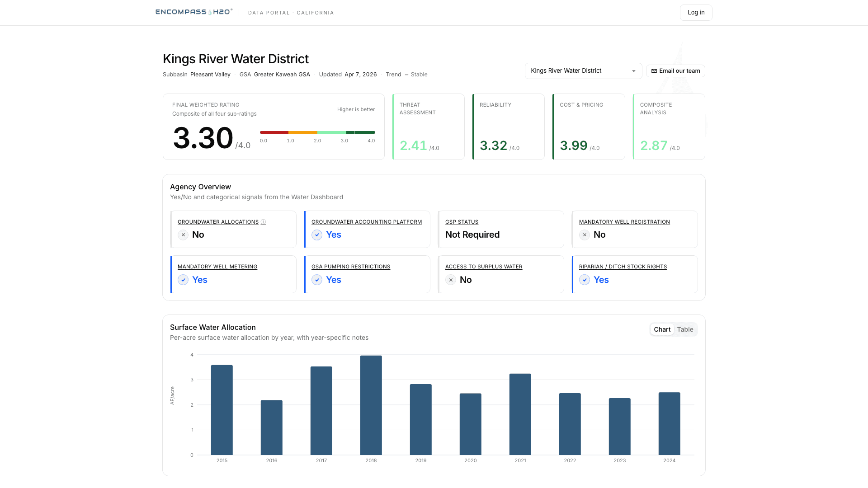Click the 2018 bar in allocation chart
The image size is (868, 488).
(x=371, y=405)
